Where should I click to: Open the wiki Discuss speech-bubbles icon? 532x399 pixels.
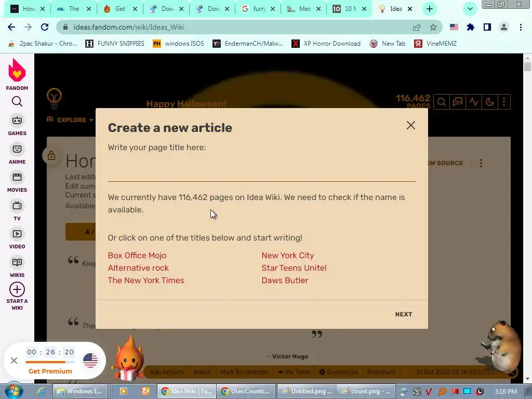click(x=458, y=102)
